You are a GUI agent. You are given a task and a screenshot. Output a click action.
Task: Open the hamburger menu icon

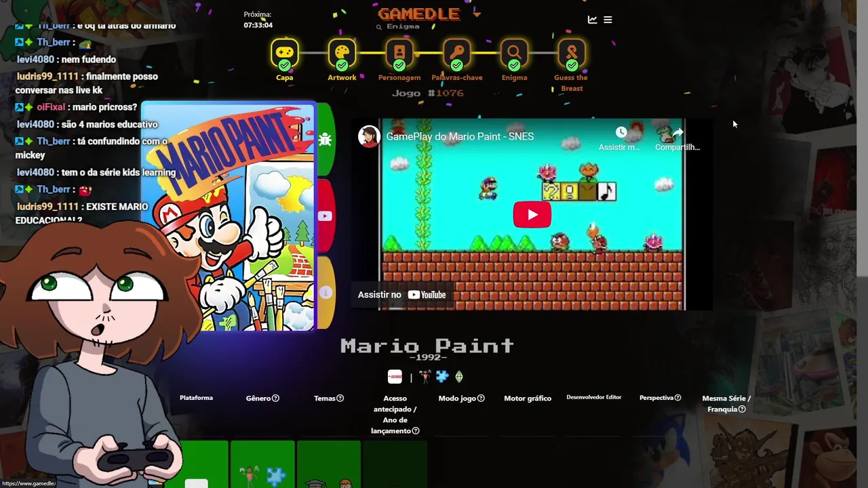[608, 20]
